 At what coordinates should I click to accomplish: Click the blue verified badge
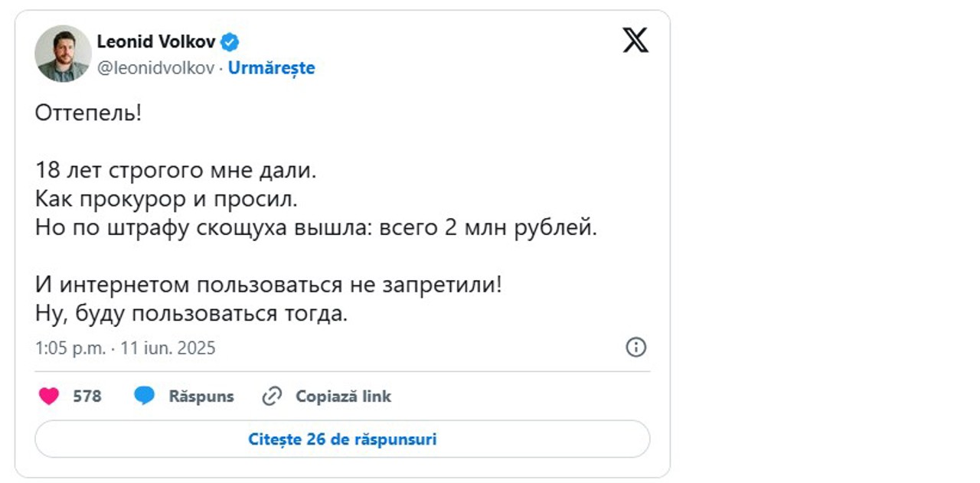pos(230,42)
